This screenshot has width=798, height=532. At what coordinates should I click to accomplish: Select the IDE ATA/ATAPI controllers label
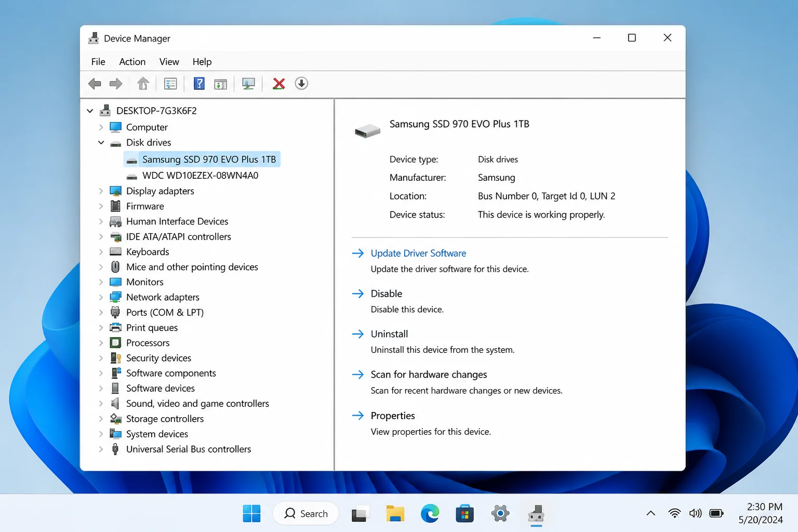(x=178, y=236)
